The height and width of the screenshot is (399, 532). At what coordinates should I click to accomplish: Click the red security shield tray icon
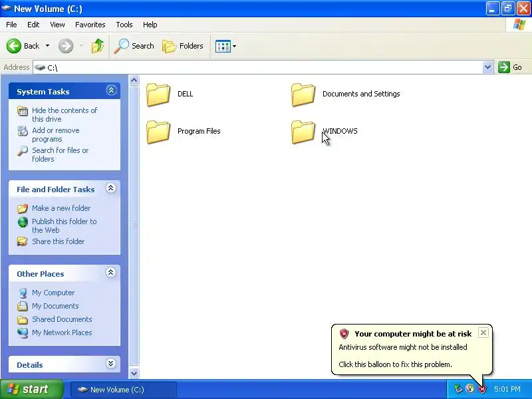(482, 389)
